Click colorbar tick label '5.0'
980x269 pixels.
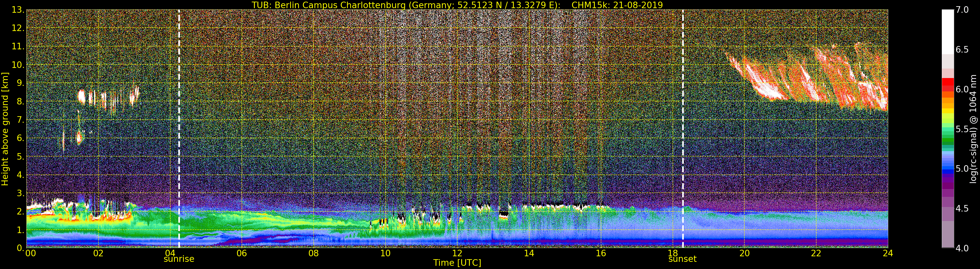[962, 168]
